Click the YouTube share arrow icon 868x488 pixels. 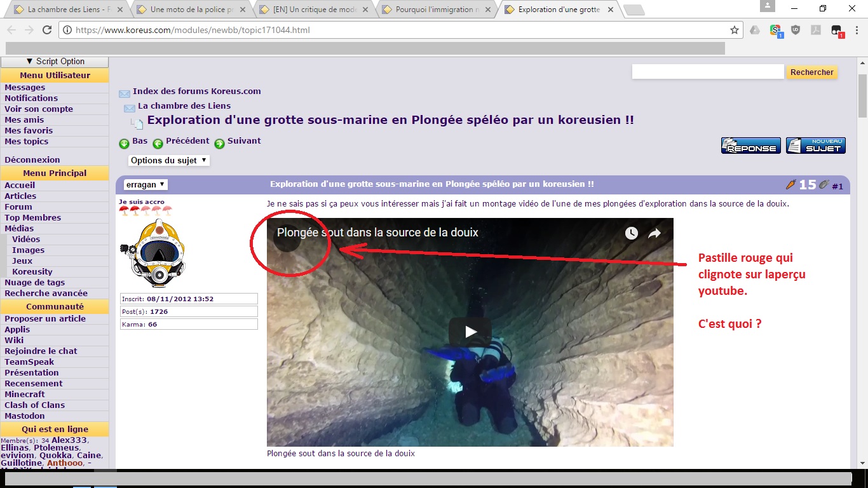coord(654,233)
